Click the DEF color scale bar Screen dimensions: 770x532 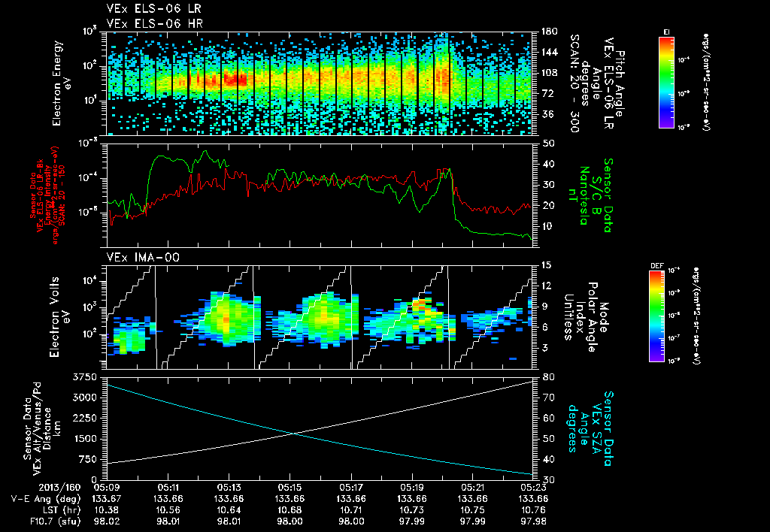pos(656,316)
